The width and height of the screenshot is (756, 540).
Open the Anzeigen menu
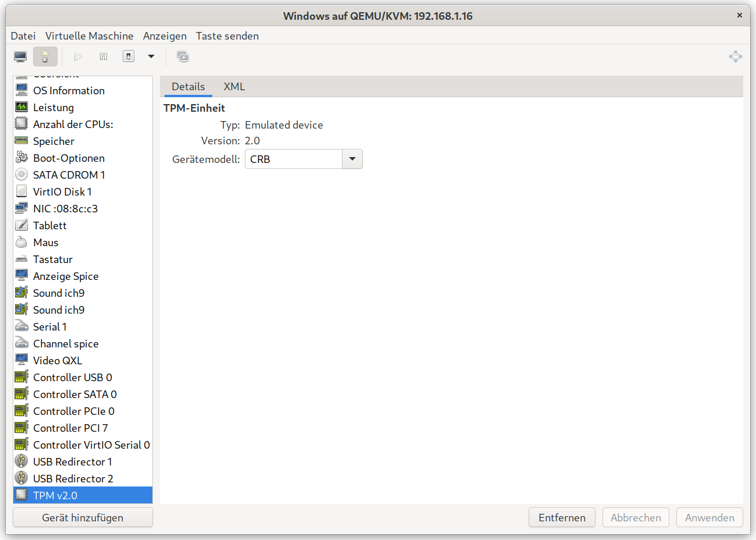[x=165, y=35]
